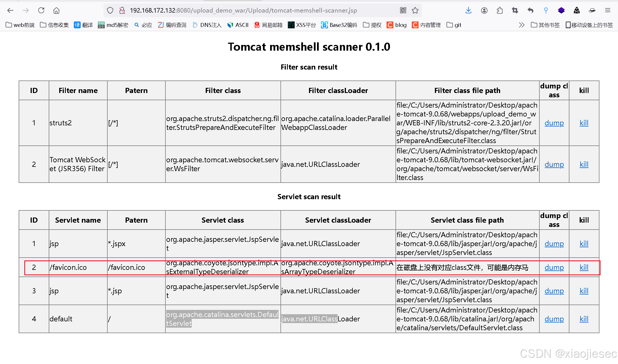
Task: Open the Base32编码 bookmark
Action: (339, 25)
